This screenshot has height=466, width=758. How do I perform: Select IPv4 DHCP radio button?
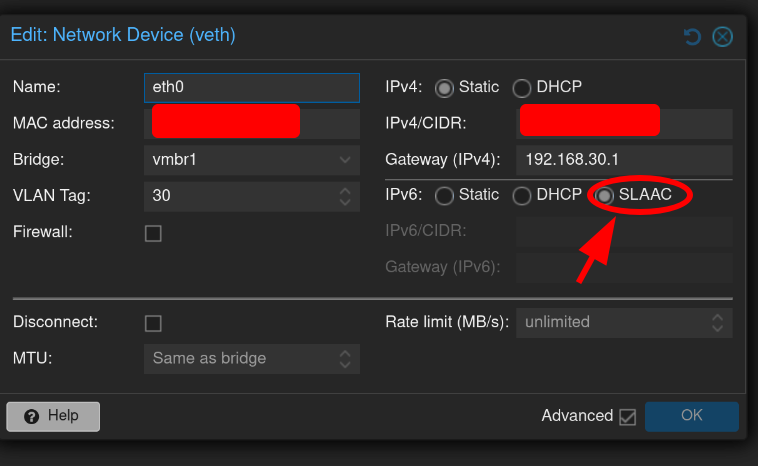tap(522, 88)
